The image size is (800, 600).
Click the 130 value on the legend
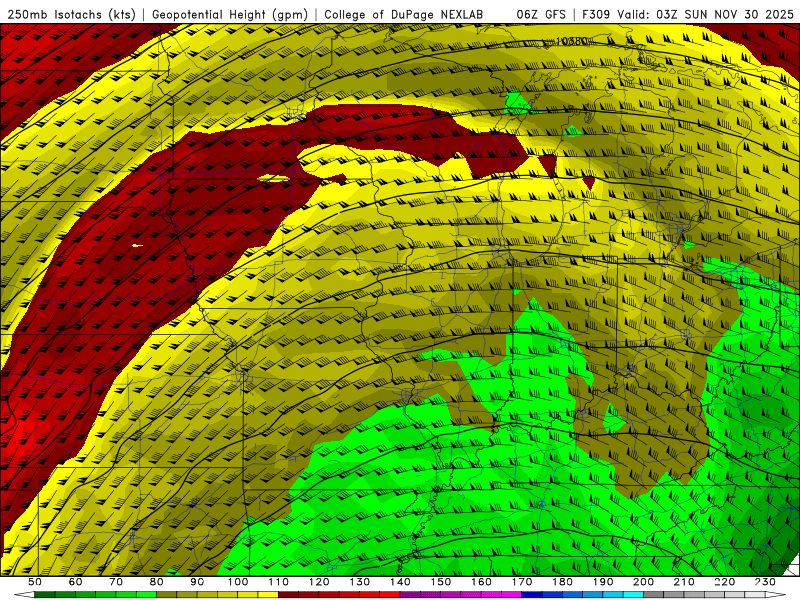pyautogui.click(x=360, y=582)
